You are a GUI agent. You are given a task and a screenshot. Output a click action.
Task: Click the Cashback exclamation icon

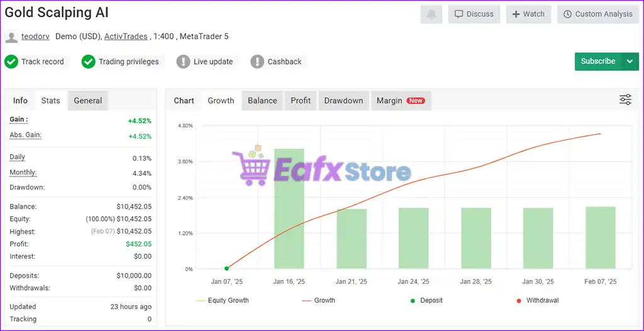pos(257,62)
